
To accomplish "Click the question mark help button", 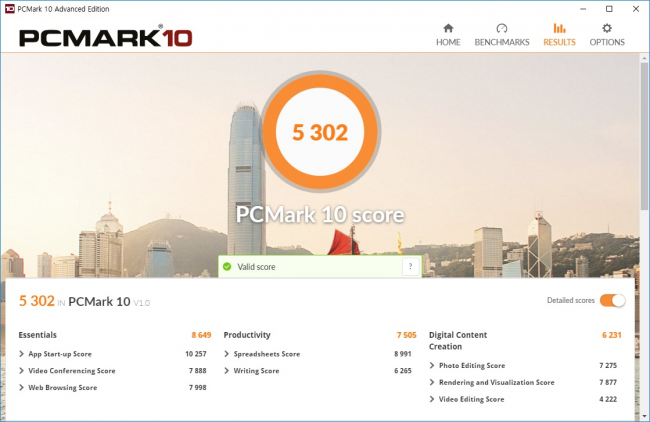I will (x=410, y=267).
